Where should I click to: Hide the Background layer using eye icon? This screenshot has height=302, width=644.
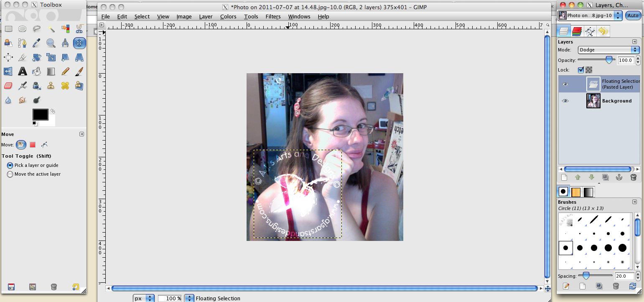pyautogui.click(x=565, y=101)
